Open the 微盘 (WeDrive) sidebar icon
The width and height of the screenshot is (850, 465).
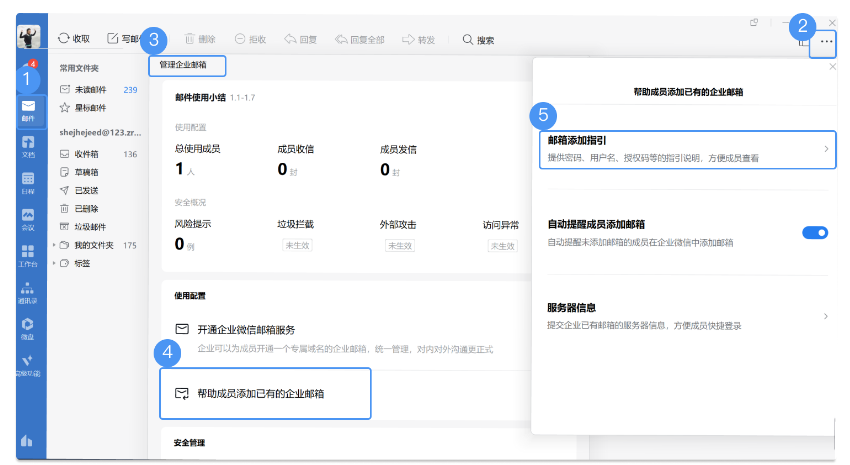click(x=29, y=327)
